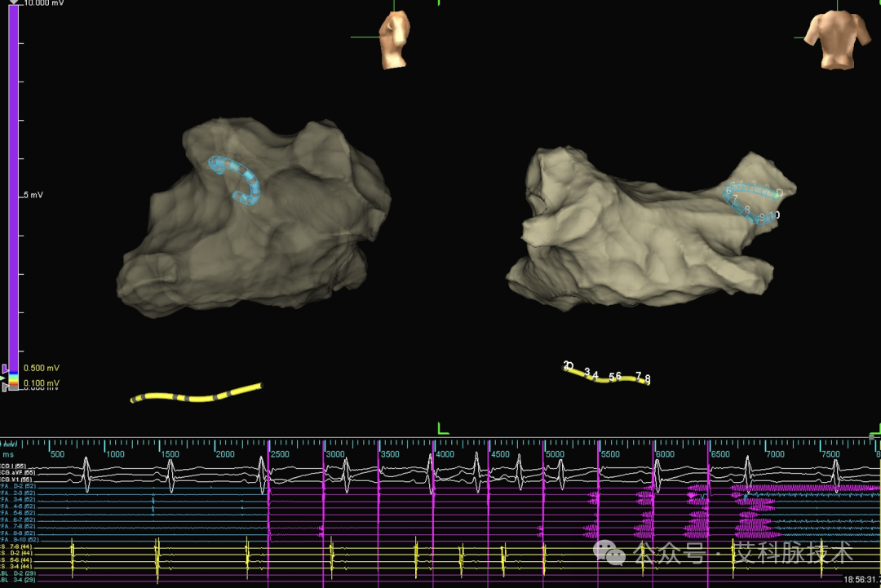Click the left view torso orientation icon
This screenshot has width=881, height=588.
(x=395, y=41)
